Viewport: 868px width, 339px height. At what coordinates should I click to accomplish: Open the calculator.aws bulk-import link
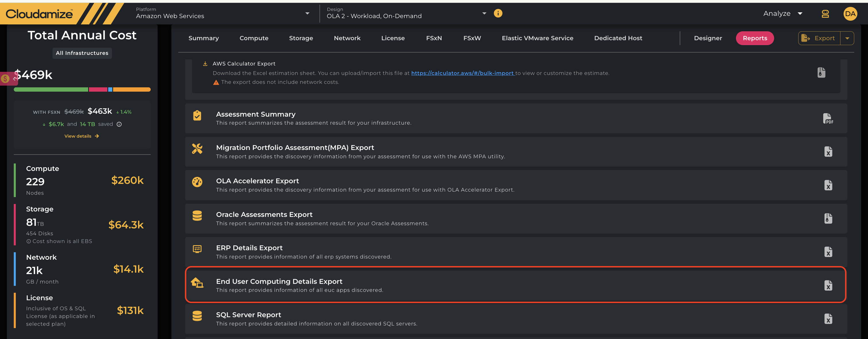[462, 73]
